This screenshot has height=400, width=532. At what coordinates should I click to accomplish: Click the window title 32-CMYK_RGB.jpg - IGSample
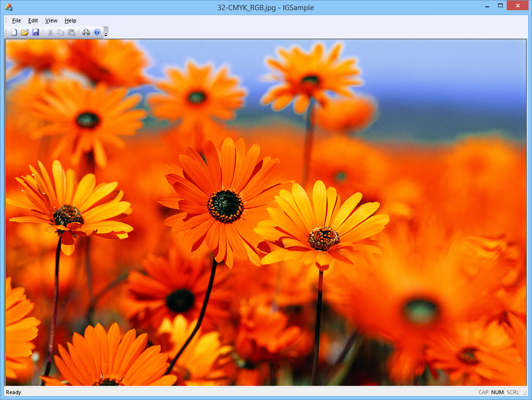[x=266, y=7]
